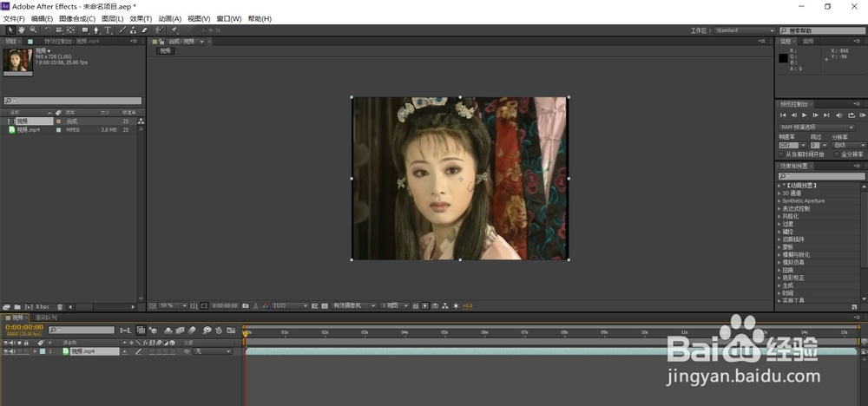Select the Rotation tool

point(48,29)
